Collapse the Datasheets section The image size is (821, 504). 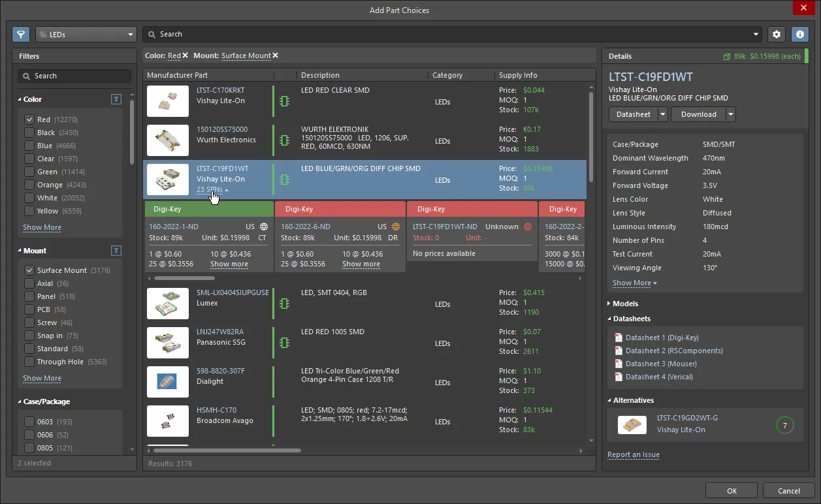[609, 319]
